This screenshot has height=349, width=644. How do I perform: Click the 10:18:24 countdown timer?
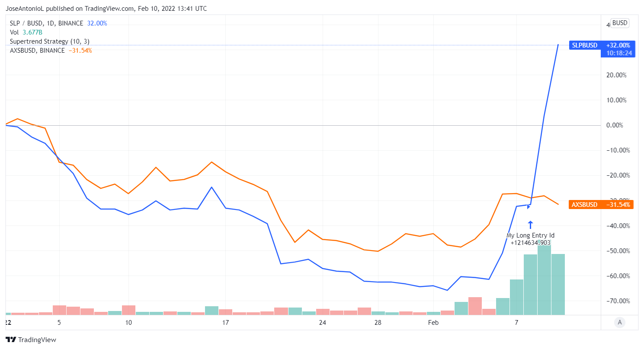(619, 53)
